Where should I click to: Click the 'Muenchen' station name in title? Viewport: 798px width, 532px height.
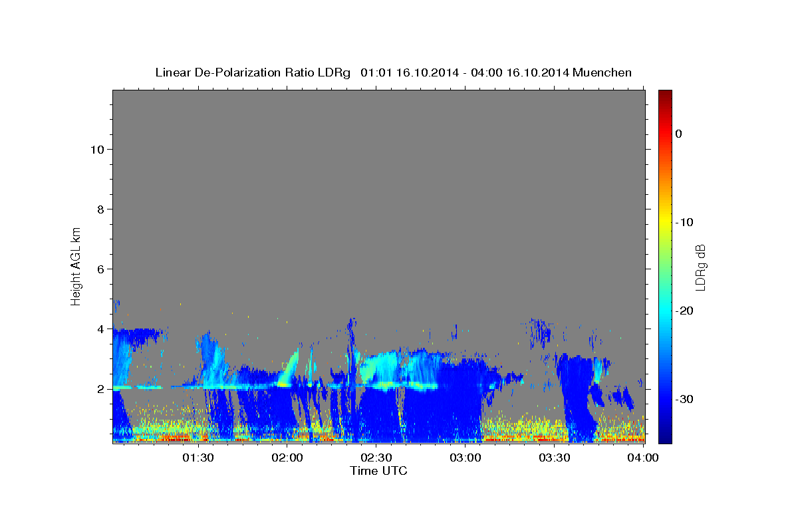pos(602,72)
